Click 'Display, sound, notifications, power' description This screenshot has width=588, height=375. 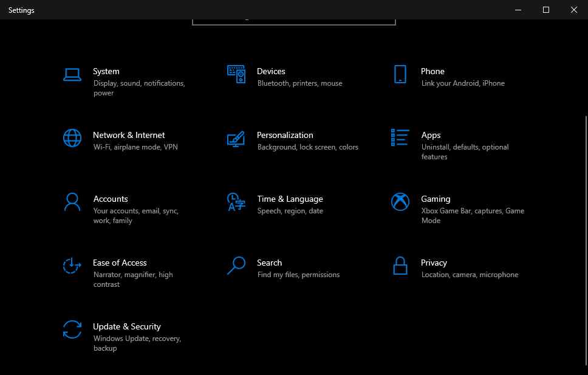pyautogui.click(x=139, y=88)
